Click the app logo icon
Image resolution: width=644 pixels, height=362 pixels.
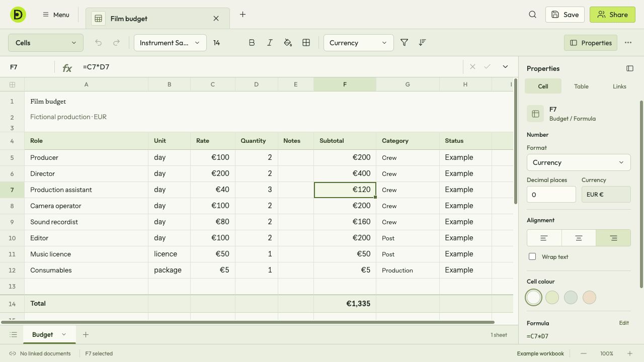(18, 15)
